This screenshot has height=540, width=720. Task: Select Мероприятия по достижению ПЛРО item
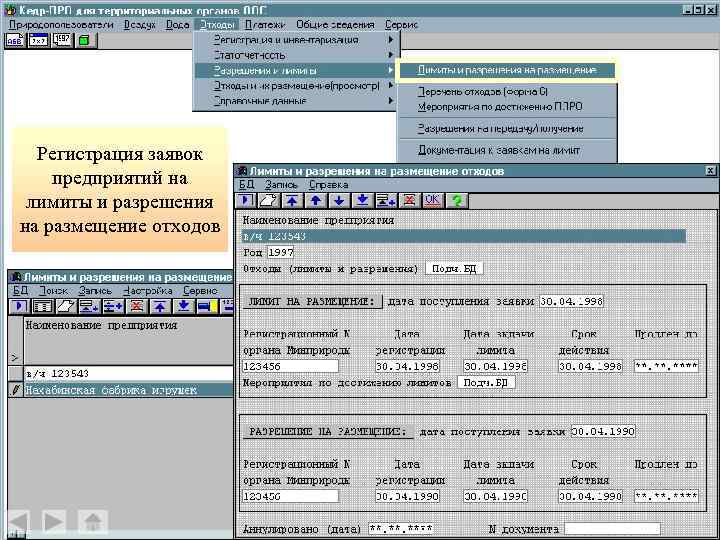click(506, 107)
